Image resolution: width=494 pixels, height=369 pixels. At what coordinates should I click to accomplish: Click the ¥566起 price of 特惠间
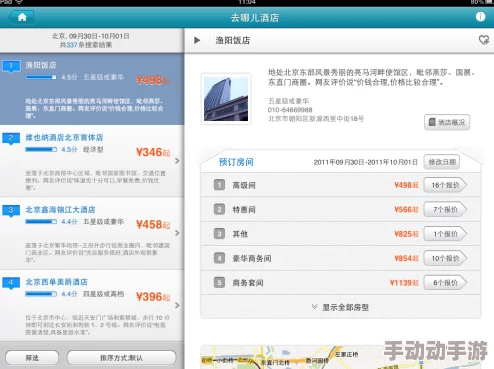click(406, 209)
